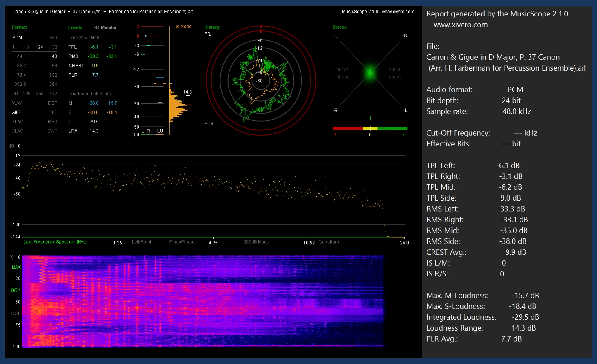The width and height of the screenshot is (597, 364).
Task: Click the PLR label below radar
Action: point(209,123)
